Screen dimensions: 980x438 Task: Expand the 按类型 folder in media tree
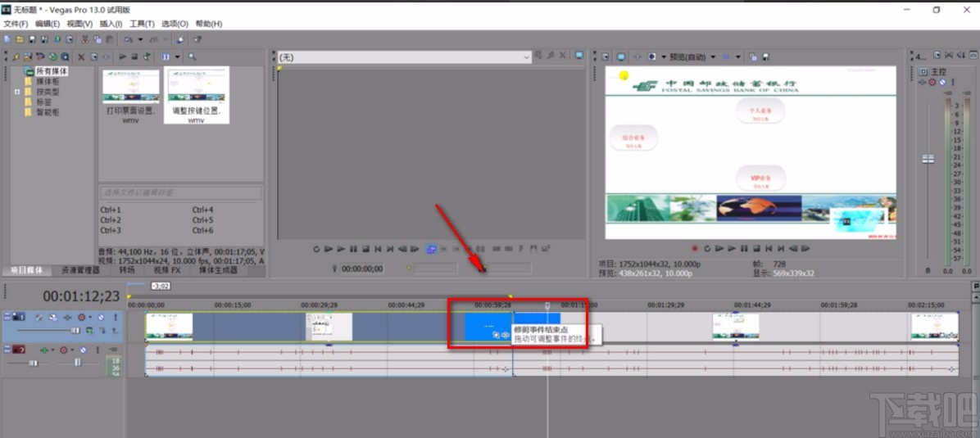pos(16,93)
